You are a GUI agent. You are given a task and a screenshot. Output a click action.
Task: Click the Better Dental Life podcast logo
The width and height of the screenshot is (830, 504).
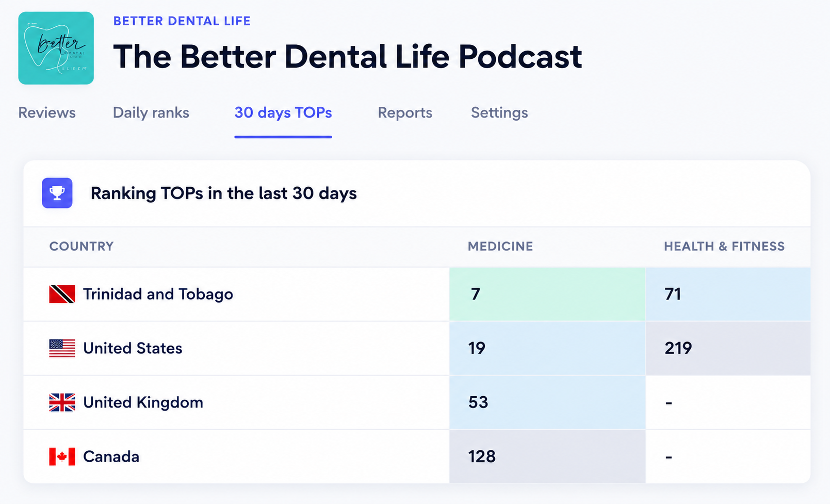tap(56, 48)
